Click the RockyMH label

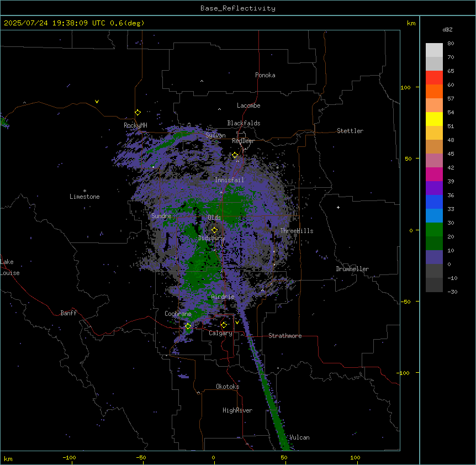(x=135, y=125)
